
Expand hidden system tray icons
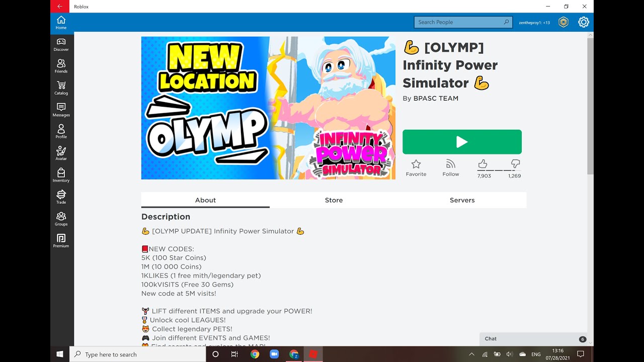pyautogui.click(x=471, y=354)
